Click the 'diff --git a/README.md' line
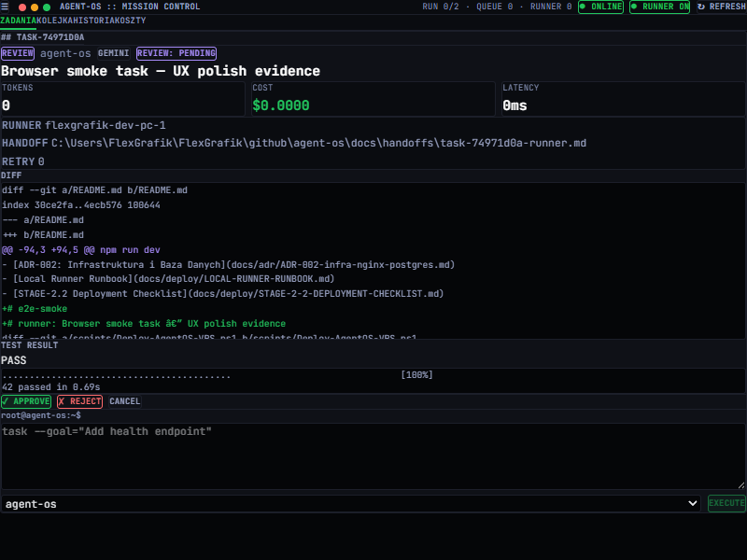 pos(95,190)
